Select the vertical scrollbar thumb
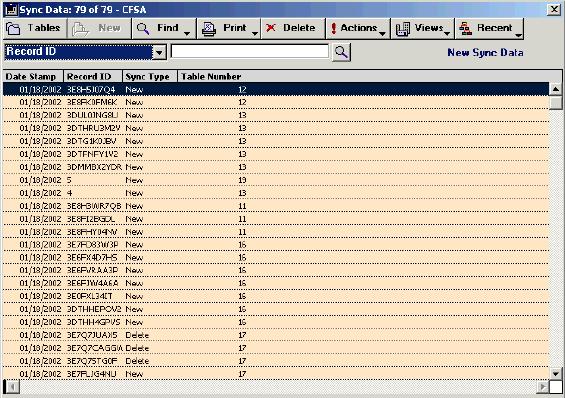This screenshot has width=565, height=398. [x=555, y=103]
